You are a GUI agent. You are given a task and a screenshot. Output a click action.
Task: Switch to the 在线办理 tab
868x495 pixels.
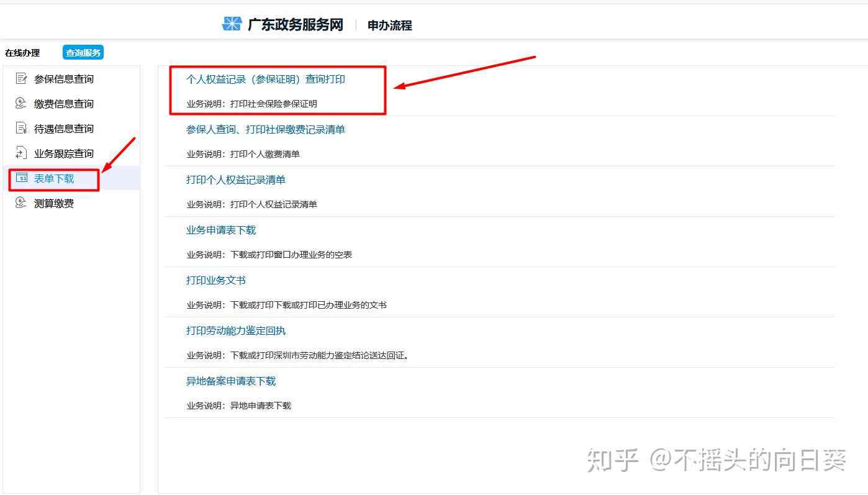pyautogui.click(x=22, y=53)
